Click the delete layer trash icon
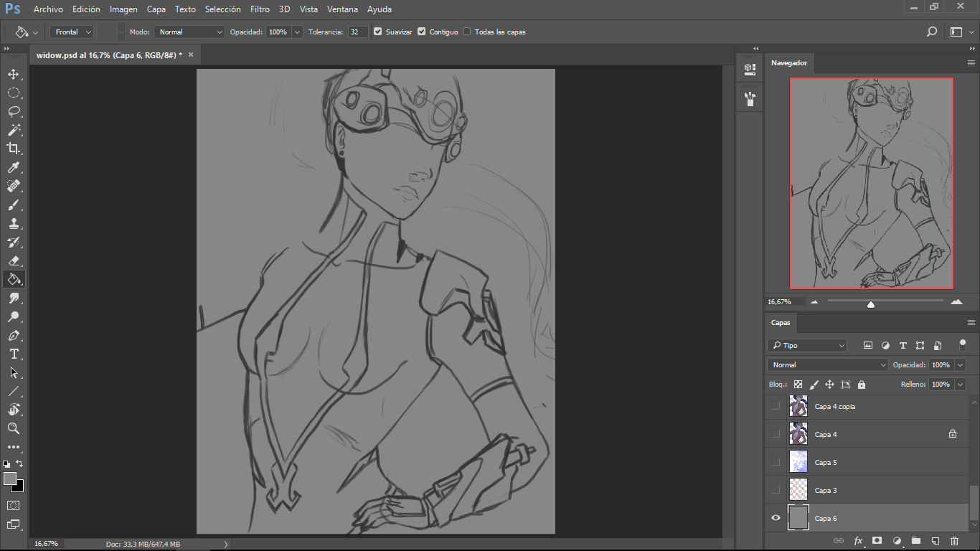 coord(954,541)
